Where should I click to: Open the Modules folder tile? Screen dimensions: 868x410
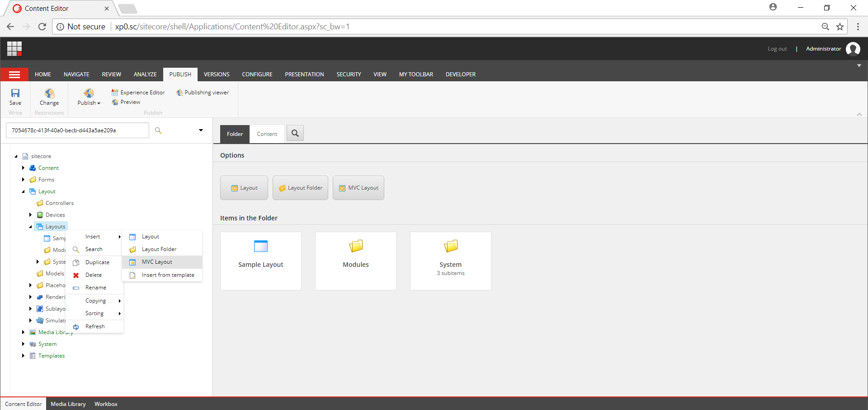(356, 261)
